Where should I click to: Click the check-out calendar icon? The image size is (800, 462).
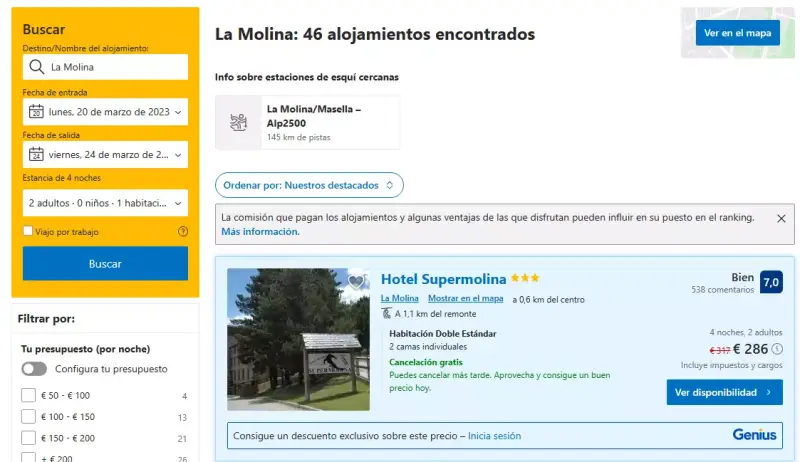[x=36, y=155]
